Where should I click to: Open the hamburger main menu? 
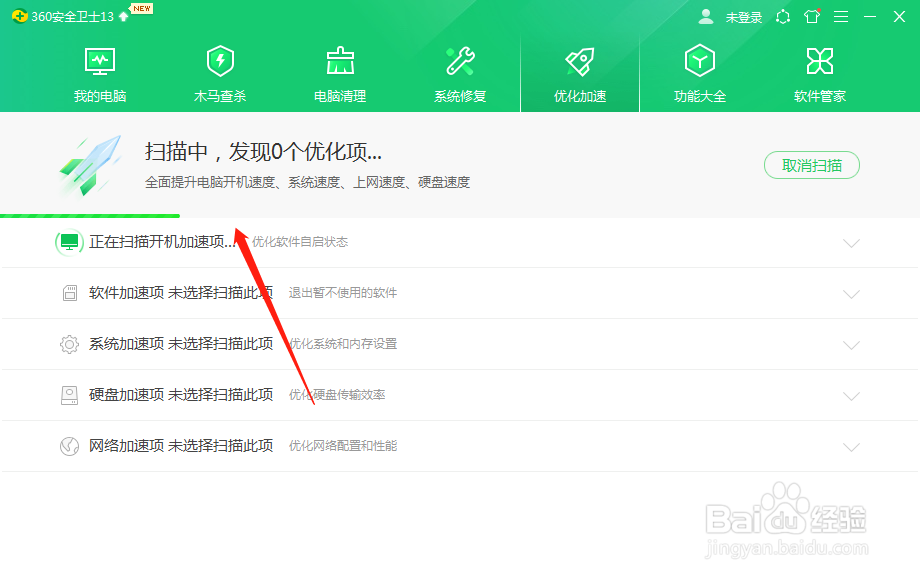tap(841, 16)
